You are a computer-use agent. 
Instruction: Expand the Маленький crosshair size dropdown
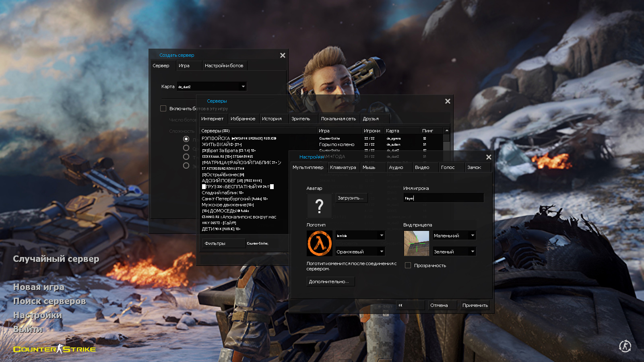454,236
